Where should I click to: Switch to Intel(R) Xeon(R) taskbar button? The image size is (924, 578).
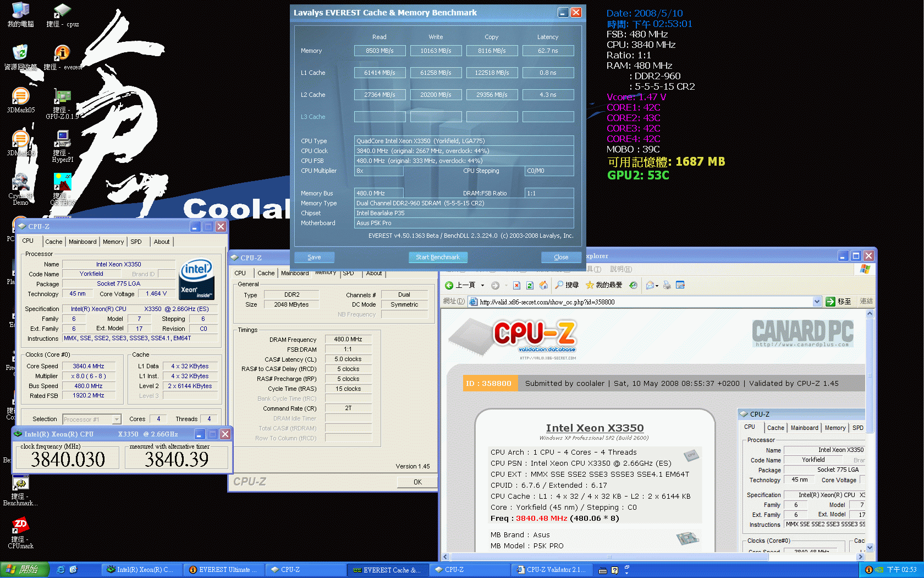pyautogui.click(x=141, y=570)
